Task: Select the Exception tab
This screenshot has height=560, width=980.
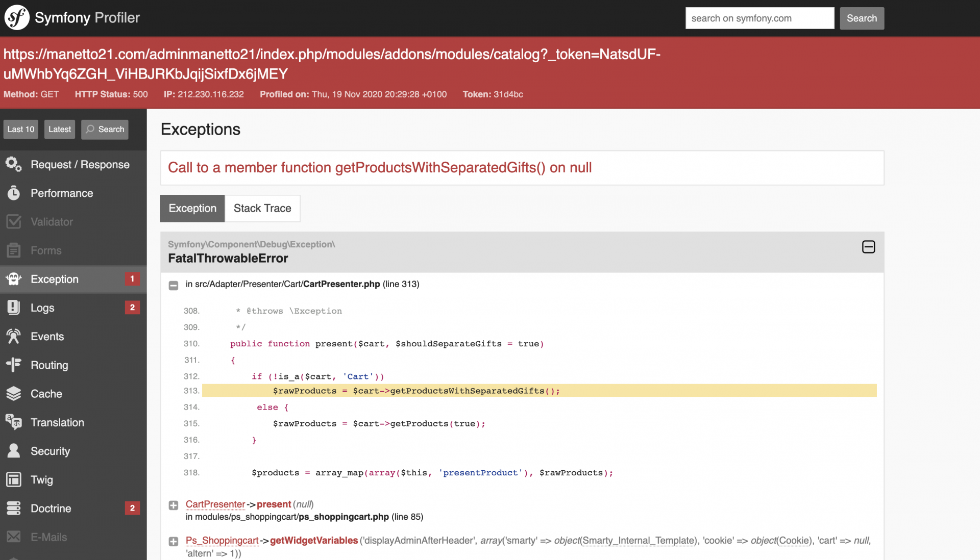Action: (x=192, y=208)
